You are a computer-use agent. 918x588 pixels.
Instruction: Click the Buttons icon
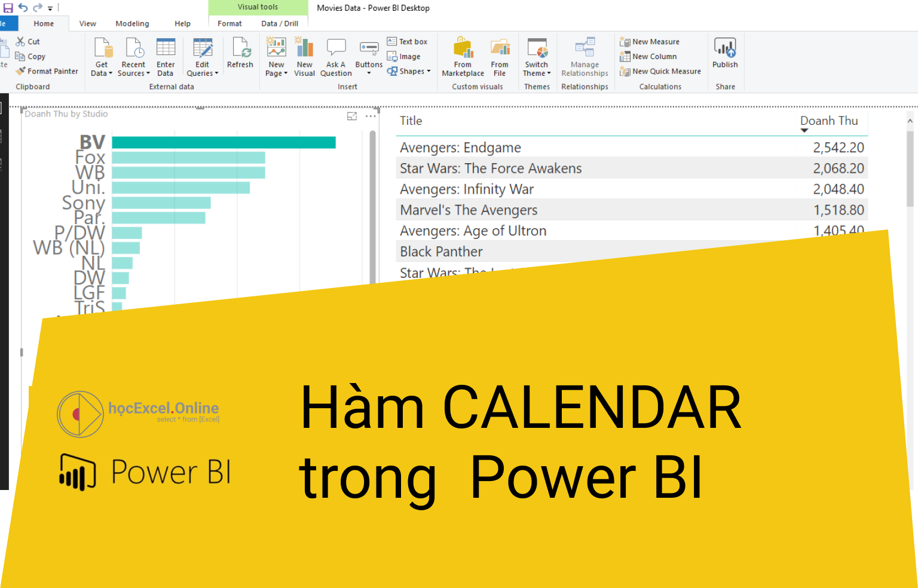coord(369,48)
